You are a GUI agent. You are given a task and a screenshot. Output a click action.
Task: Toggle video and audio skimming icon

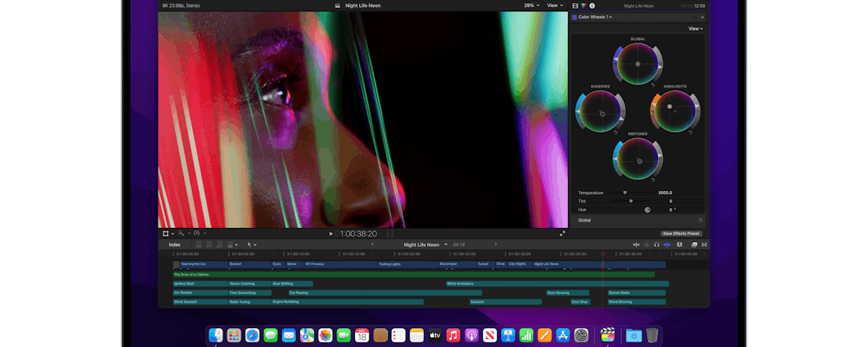(636, 244)
